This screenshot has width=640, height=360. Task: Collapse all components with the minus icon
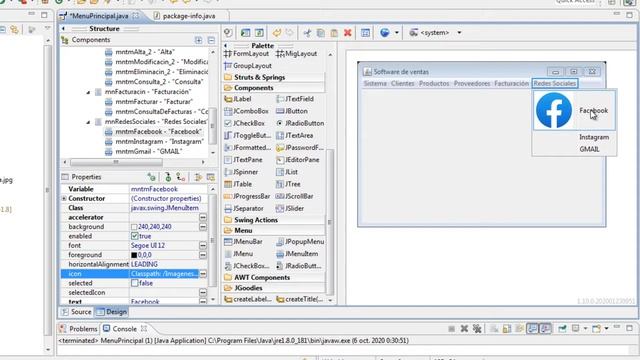(x=211, y=40)
